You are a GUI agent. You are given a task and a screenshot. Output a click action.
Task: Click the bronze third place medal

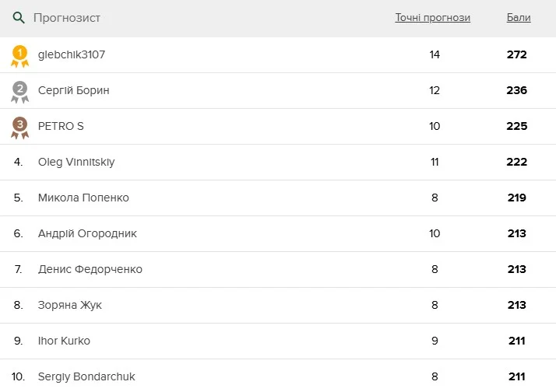pos(19,127)
